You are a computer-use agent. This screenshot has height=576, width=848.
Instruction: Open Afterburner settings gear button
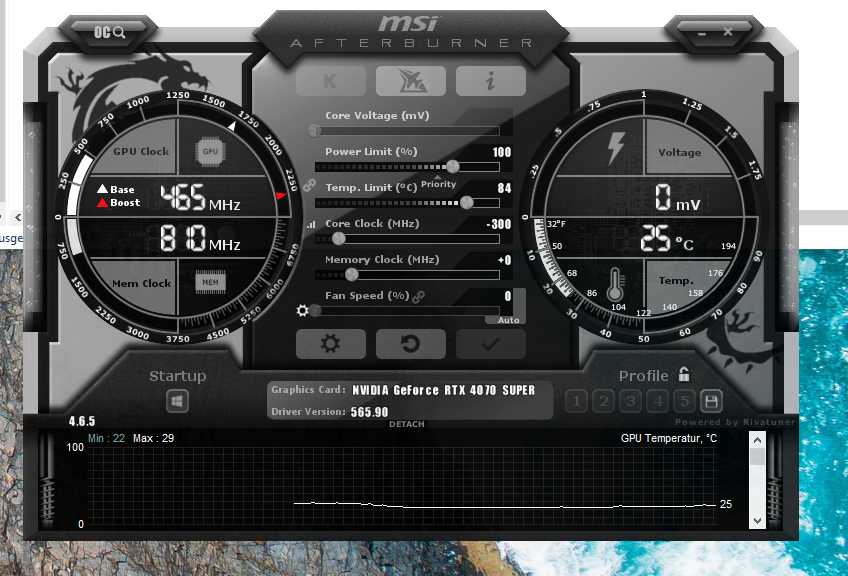coord(330,343)
